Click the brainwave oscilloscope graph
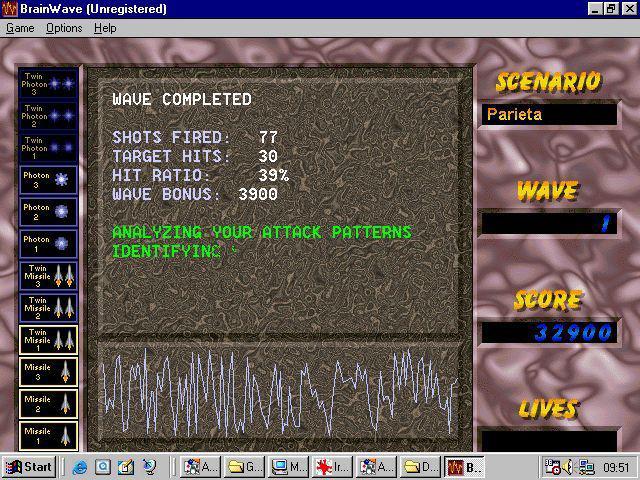This screenshot has width=640, height=480. (279, 393)
